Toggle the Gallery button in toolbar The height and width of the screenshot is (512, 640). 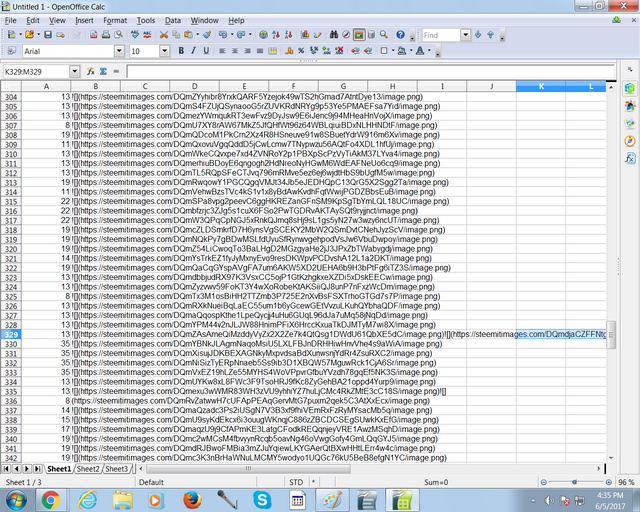tap(359, 35)
